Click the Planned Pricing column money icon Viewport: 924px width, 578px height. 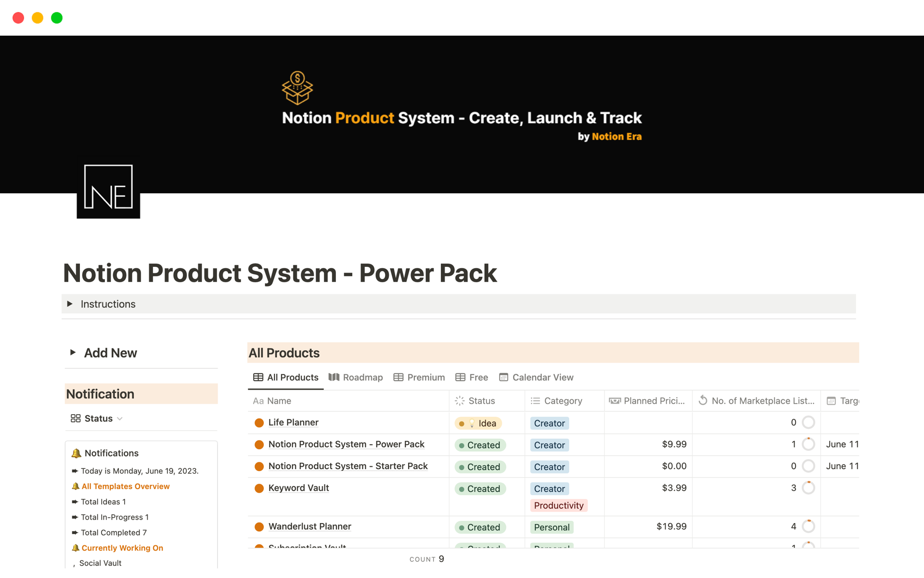pos(615,401)
